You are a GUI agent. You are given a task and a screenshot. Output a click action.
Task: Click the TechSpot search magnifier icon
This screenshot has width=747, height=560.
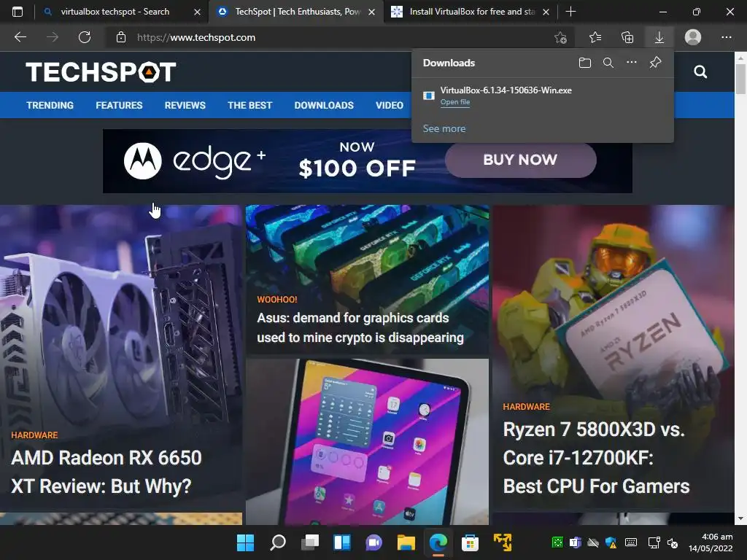[x=700, y=72]
